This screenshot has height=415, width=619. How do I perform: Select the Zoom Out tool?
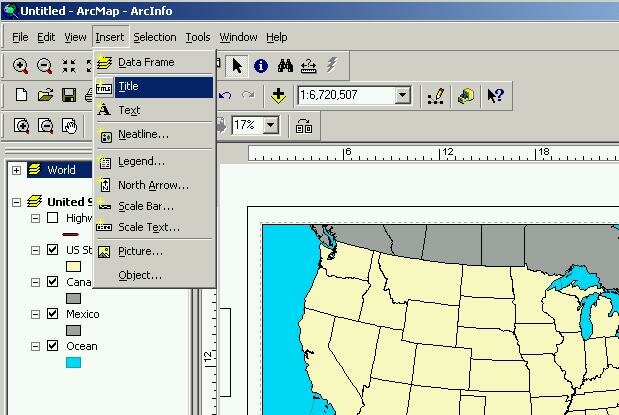point(45,66)
